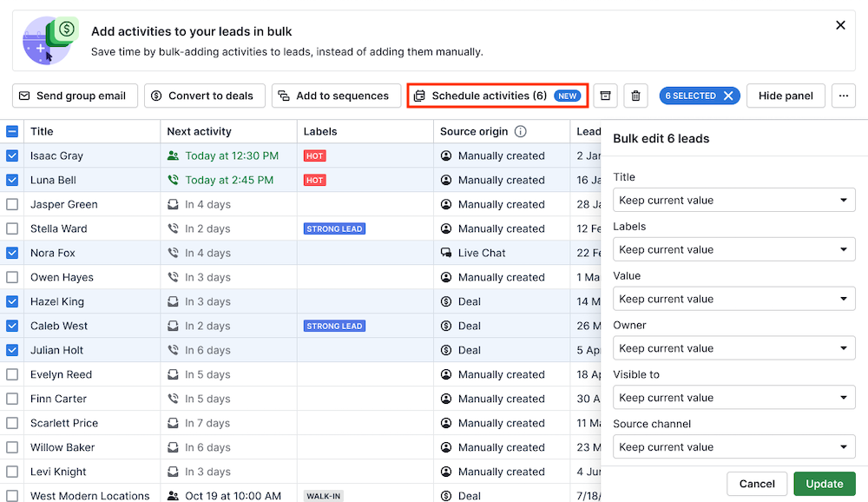The height and width of the screenshot is (502, 868).
Task: Toggle the select-all header checkbox
Action: [x=12, y=132]
